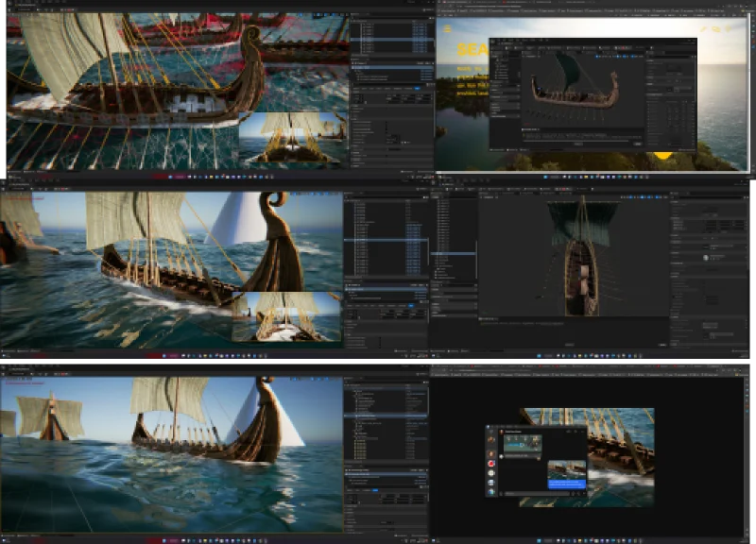The height and width of the screenshot is (544, 756).
Task: Select the camera preview inset in wireframe scene
Action: coord(293,137)
